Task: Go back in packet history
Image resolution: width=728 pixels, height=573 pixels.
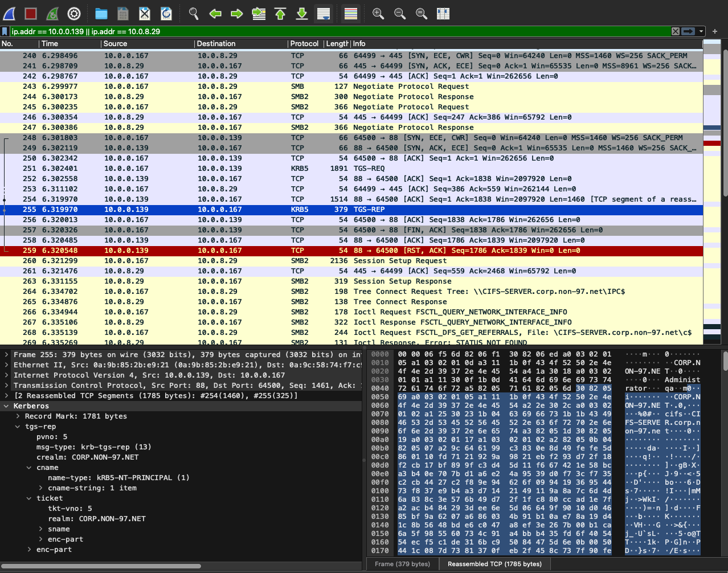Action: [215, 13]
